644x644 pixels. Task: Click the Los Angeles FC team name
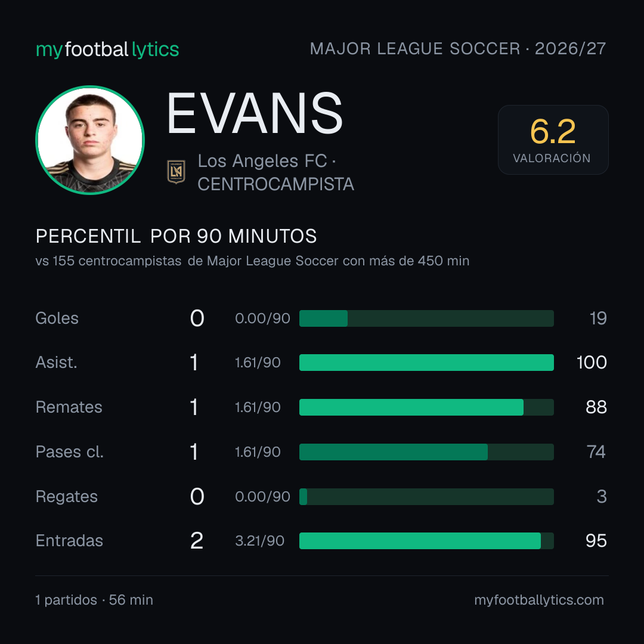262,161
